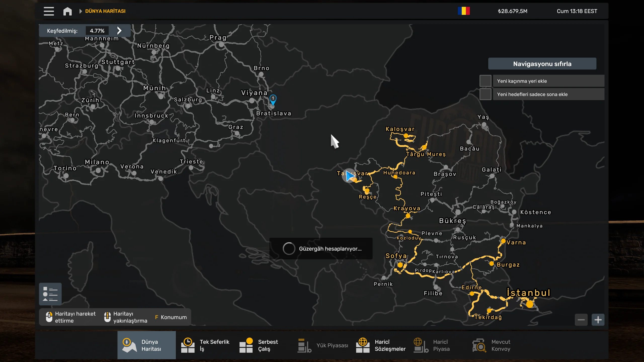Click the Romanian flag icon

tap(464, 11)
